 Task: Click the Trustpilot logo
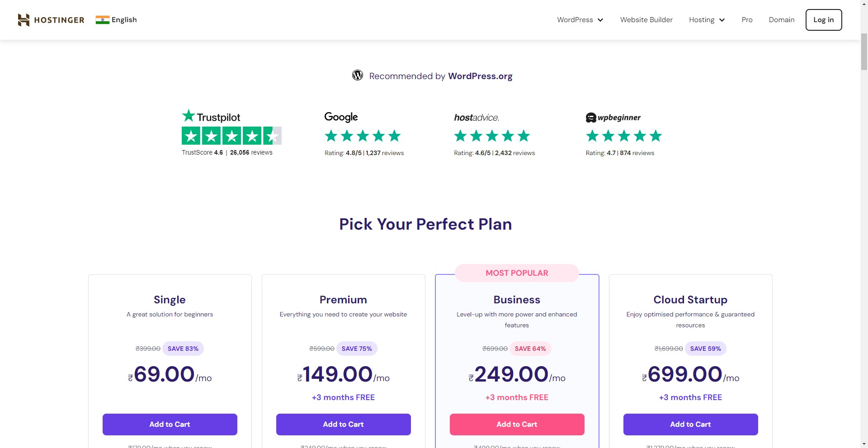[211, 117]
